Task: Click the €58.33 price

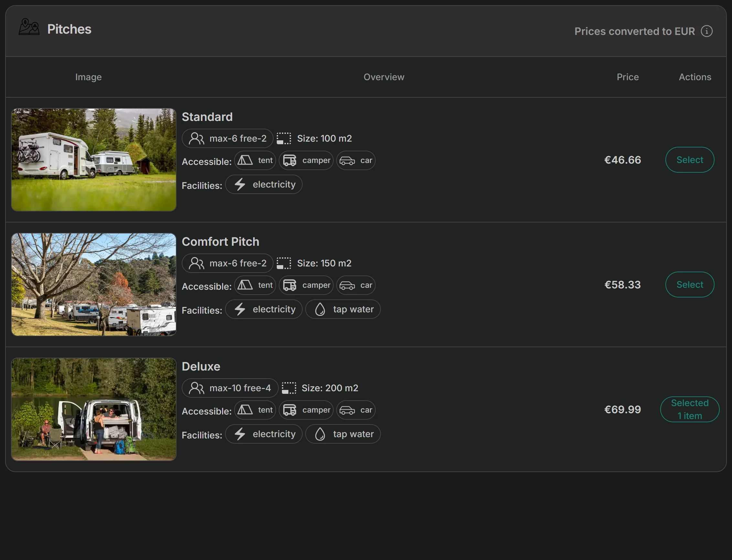Action: (x=622, y=285)
